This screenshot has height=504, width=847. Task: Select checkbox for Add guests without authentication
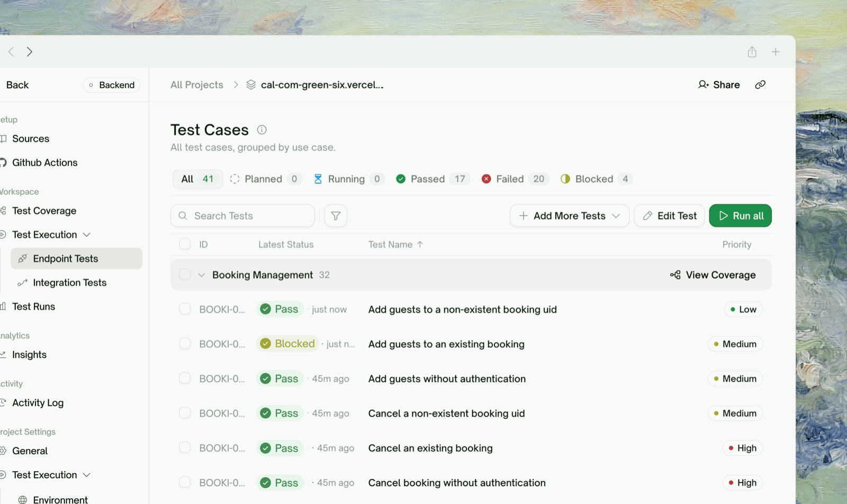(x=185, y=378)
